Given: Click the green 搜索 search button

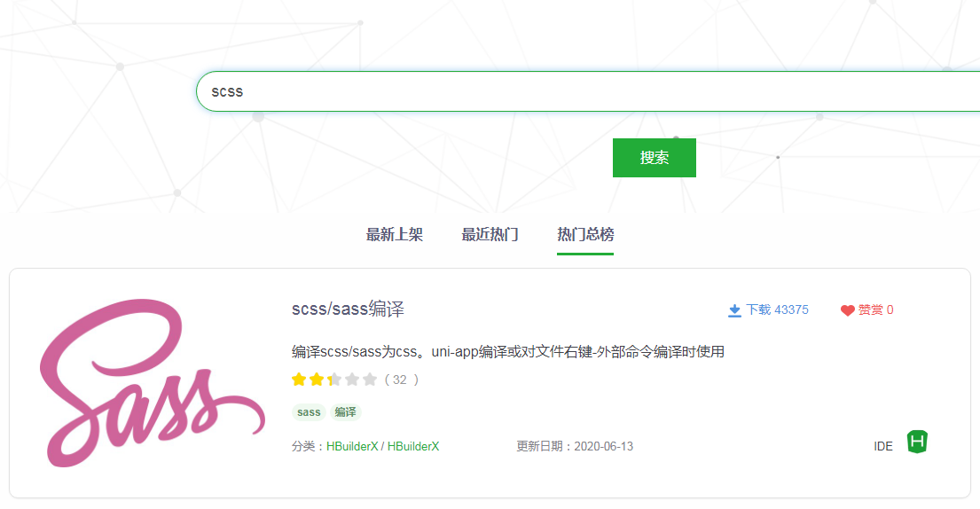Looking at the screenshot, I should [654, 158].
